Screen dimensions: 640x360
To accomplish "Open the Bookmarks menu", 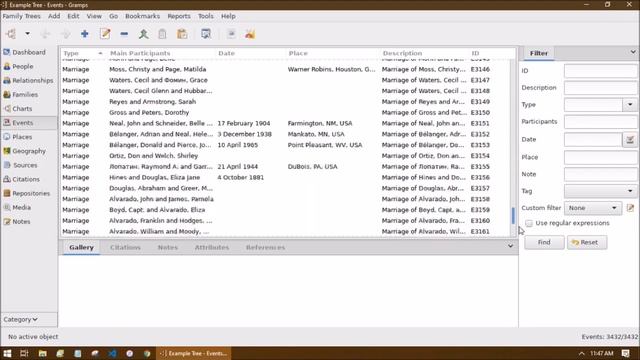I will (x=142, y=16).
